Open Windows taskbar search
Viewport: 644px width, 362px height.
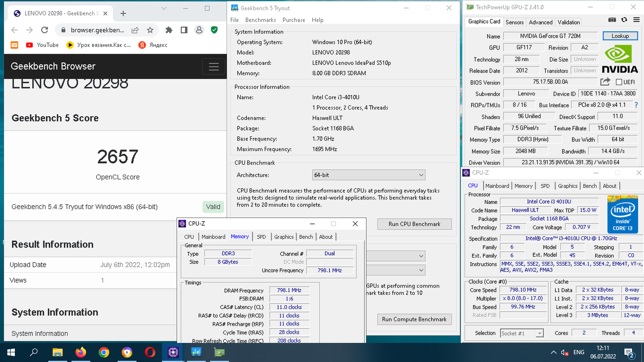34,352
